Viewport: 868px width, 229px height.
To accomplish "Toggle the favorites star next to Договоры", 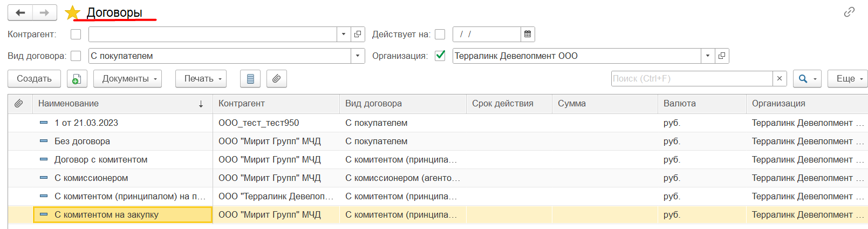I will pyautogui.click(x=72, y=12).
